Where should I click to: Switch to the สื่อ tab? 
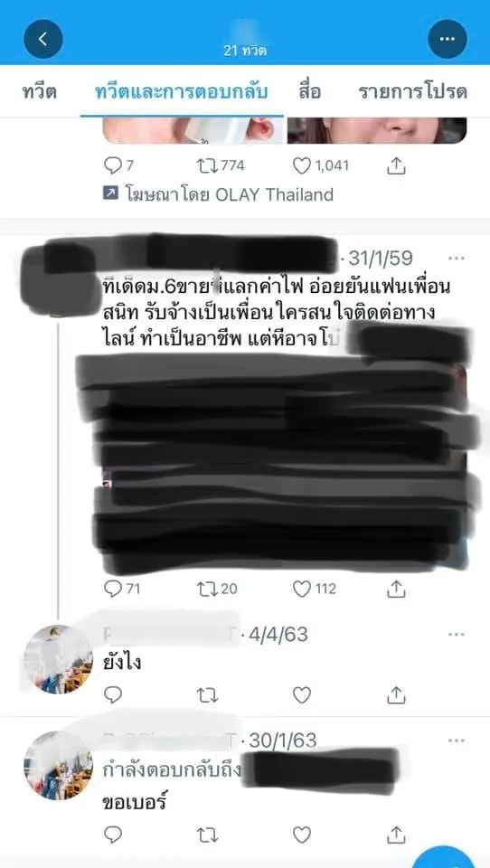tap(309, 92)
